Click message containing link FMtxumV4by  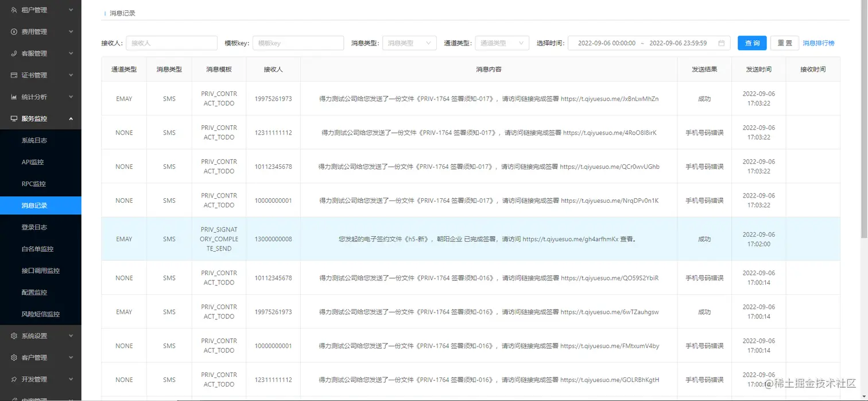click(x=489, y=346)
